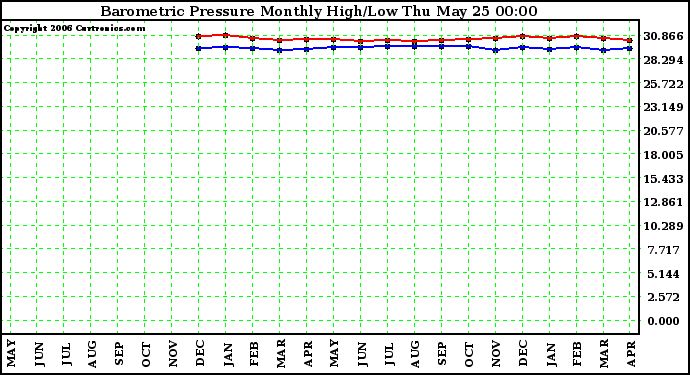Click the 15.433 y-axis label
The width and height of the screenshot is (690, 375).
coord(663,179)
